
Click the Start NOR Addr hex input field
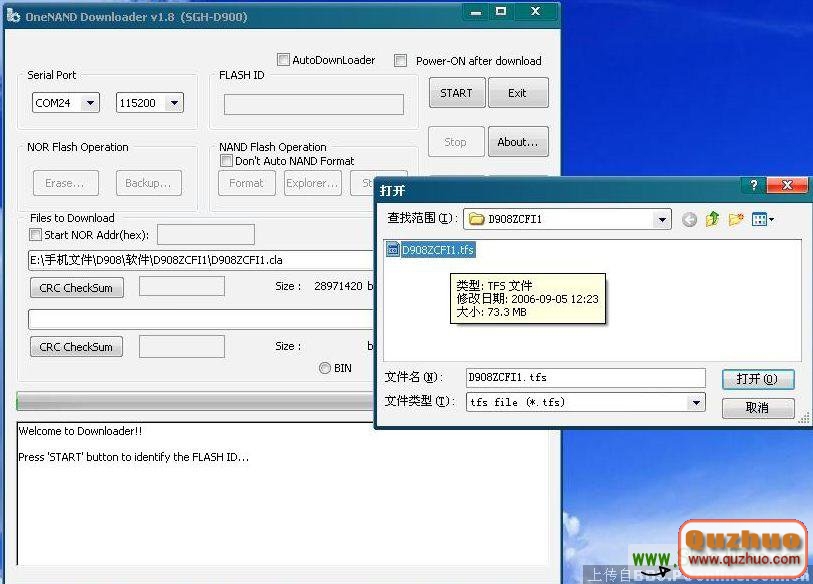pos(206,234)
